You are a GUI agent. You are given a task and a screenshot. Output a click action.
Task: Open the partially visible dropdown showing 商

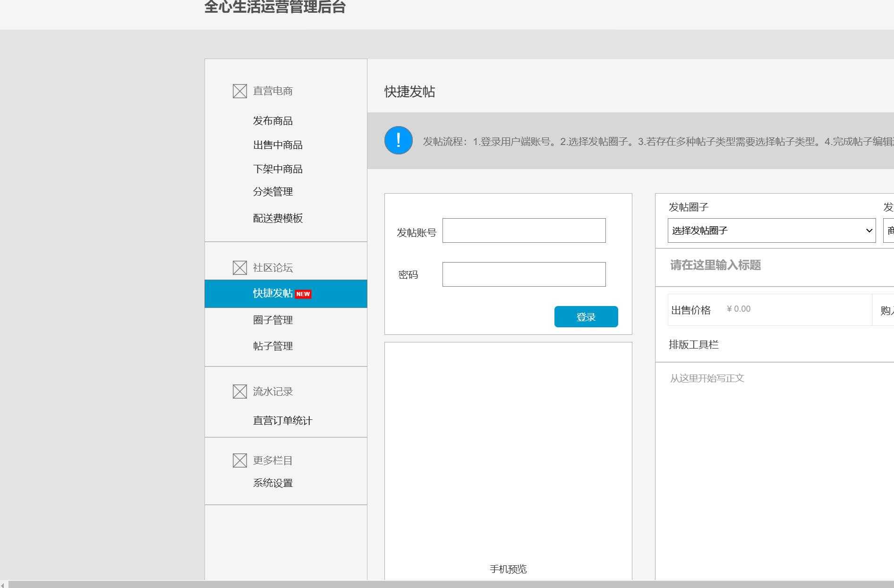coord(889,230)
